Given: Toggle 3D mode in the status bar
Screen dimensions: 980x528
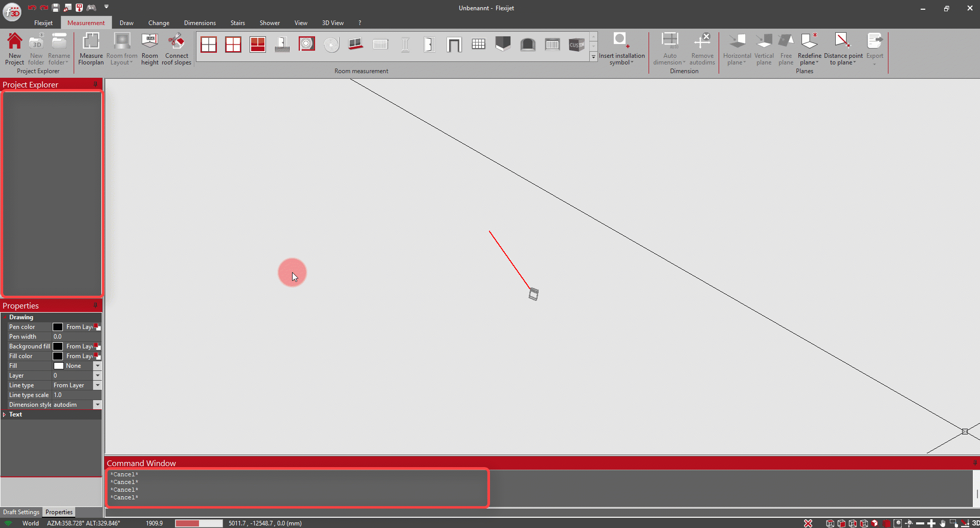Looking at the screenshot, I should pos(975,523).
